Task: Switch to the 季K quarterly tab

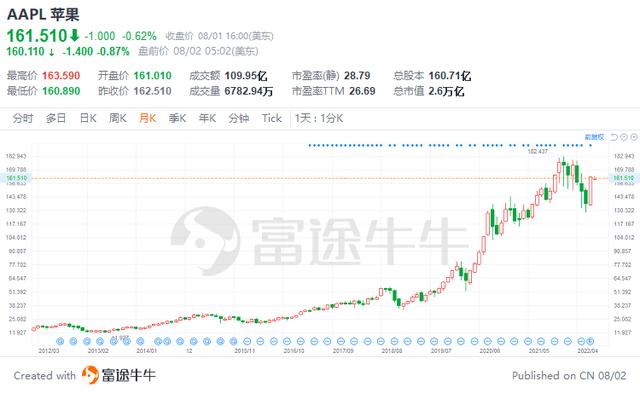Action: pyautogui.click(x=177, y=118)
